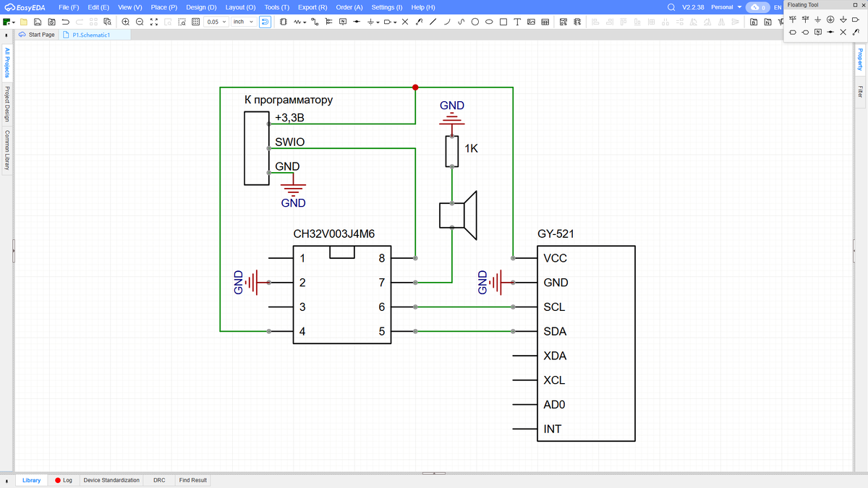Expand the net port dropdown in toolbar
The width and height of the screenshot is (868, 488).
395,22
